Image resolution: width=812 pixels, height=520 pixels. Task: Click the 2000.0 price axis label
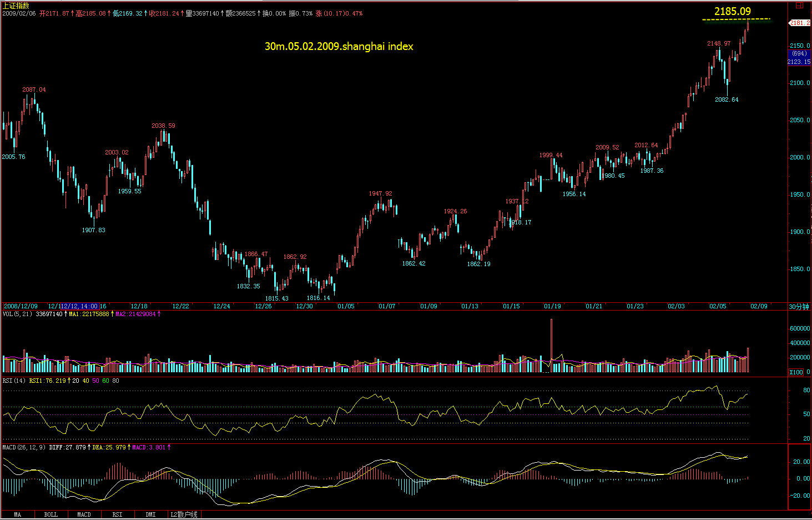(800, 157)
